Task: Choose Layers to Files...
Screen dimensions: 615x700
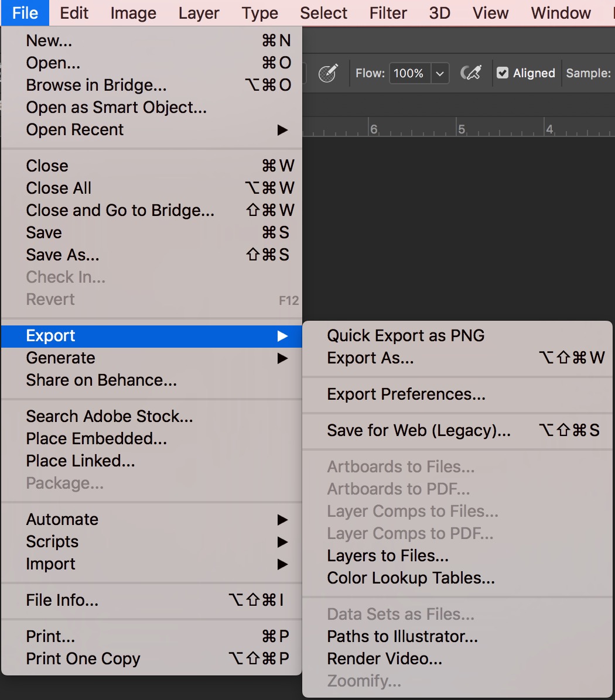Action: [457, 556]
